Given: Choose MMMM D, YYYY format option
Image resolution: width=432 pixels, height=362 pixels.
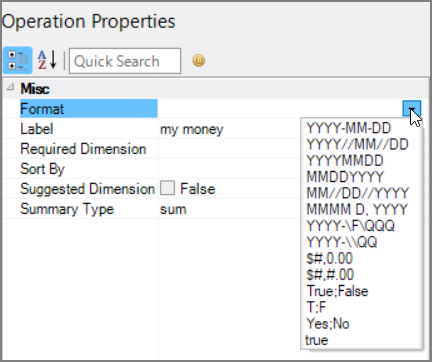Looking at the screenshot, I should (357, 210).
